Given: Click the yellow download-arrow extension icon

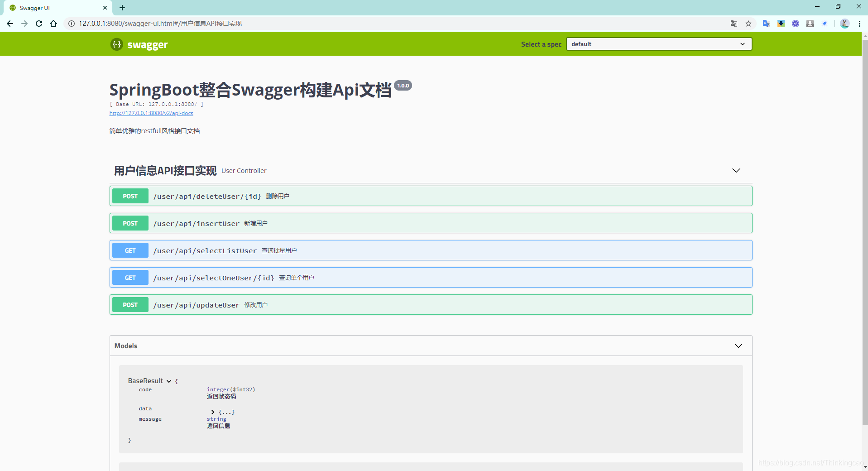Looking at the screenshot, I should point(781,24).
